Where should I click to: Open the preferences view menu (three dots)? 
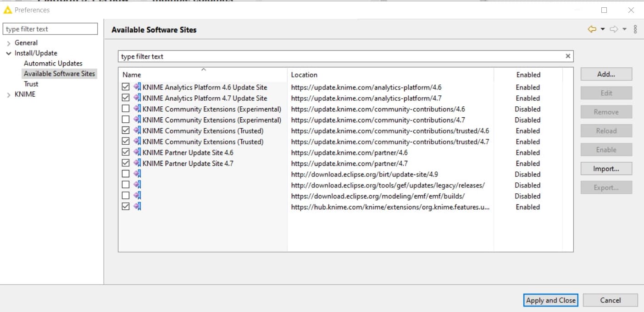(x=635, y=29)
